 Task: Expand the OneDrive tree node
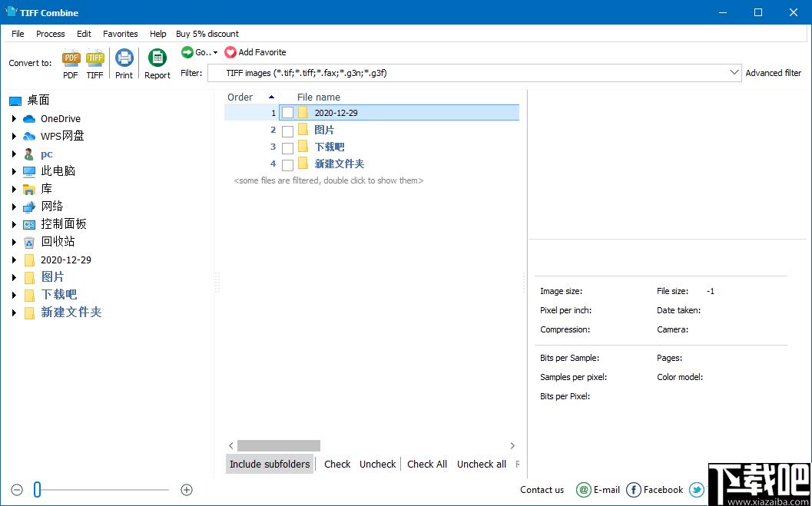[14, 119]
